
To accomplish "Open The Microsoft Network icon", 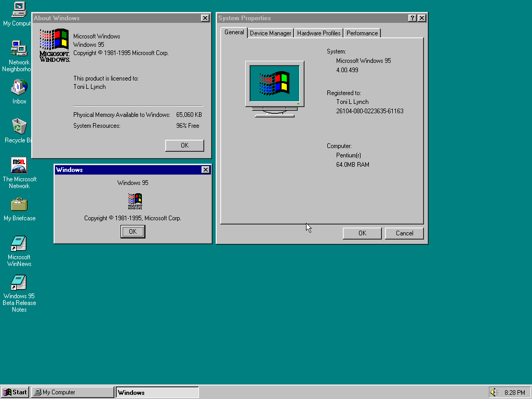I will [x=18, y=165].
